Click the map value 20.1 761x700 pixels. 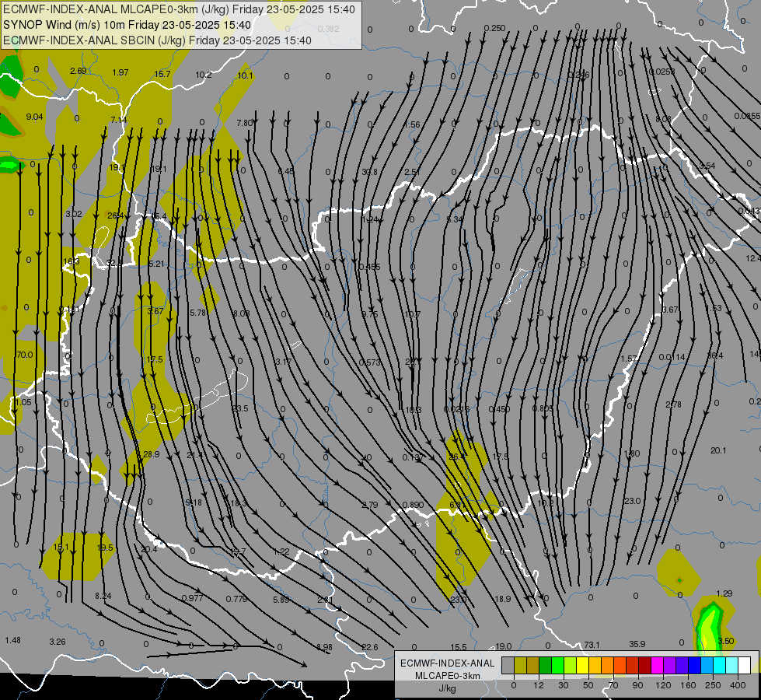coord(718,450)
